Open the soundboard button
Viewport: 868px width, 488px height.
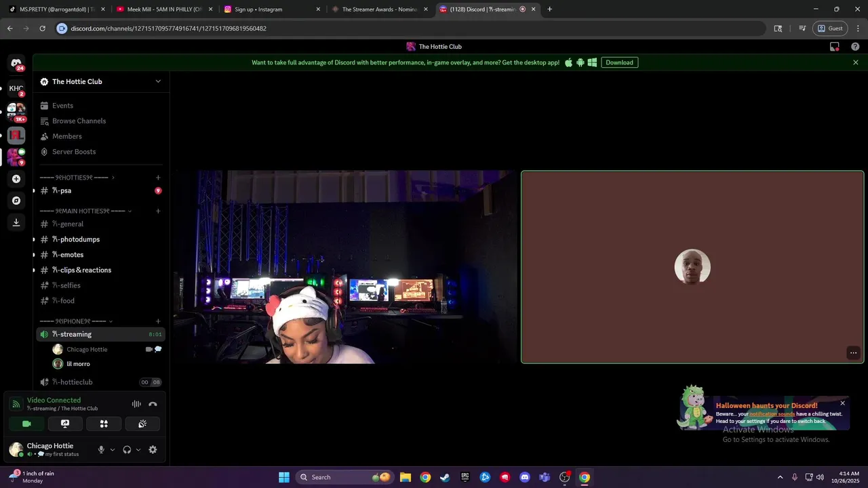(x=142, y=424)
